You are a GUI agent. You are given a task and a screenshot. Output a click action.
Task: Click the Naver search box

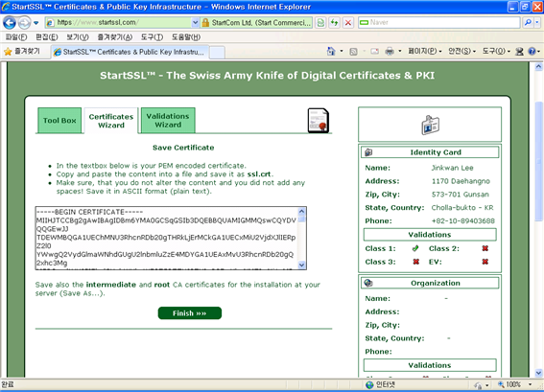point(439,23)
